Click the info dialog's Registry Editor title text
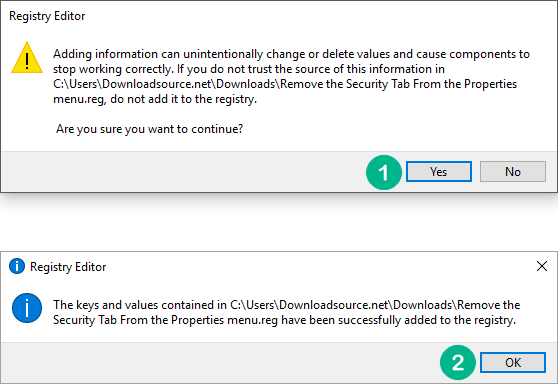Screen dimensions: 558x384 68,267
